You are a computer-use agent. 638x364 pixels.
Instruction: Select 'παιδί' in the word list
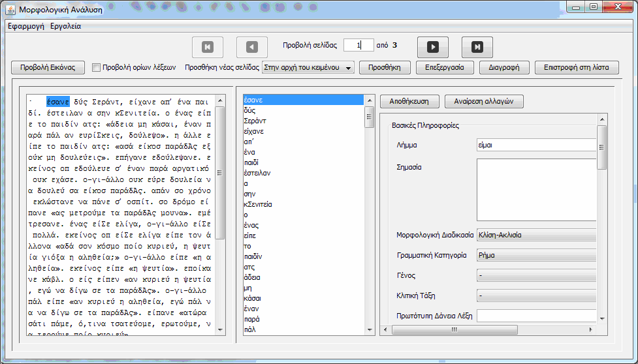coord(303,162)
